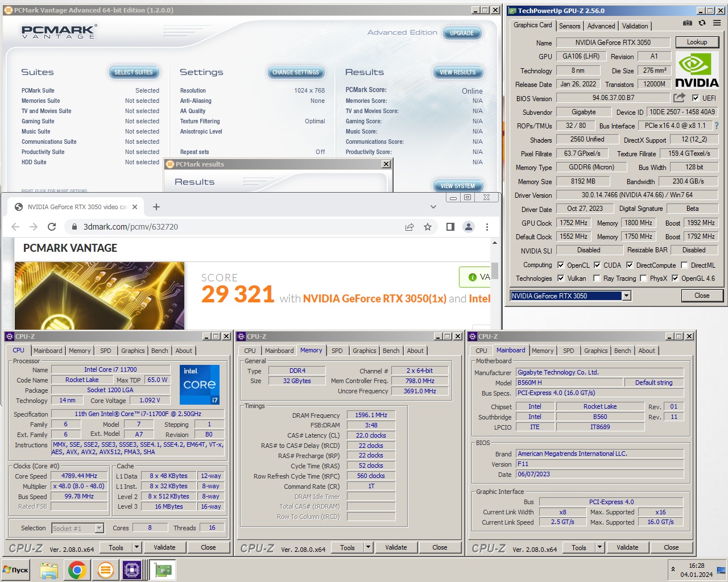Click the BIOS export share icon
The width and height of the screenshot is (728, 582).
tap(679, 98)
